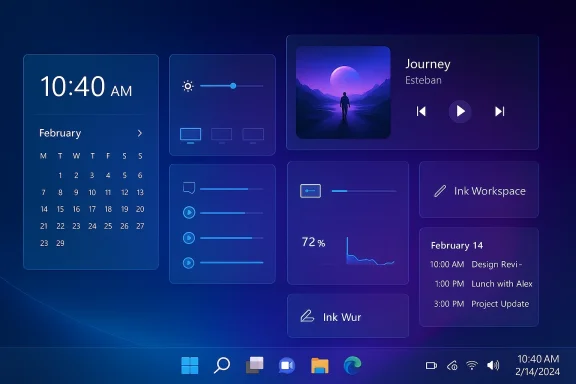The height and width of the screenshot is (384, 576).
Task: Open the Ink Wur tile
Action: (348, 316)
